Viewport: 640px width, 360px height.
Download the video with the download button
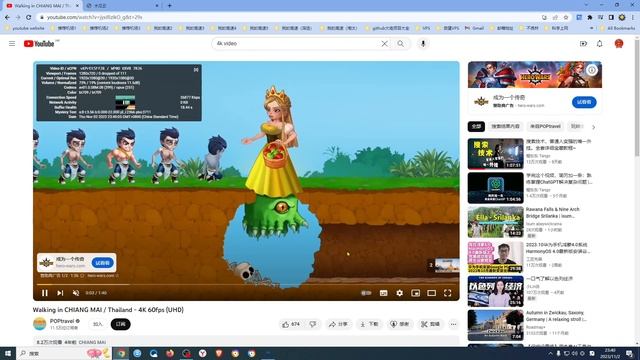[369, 324]
